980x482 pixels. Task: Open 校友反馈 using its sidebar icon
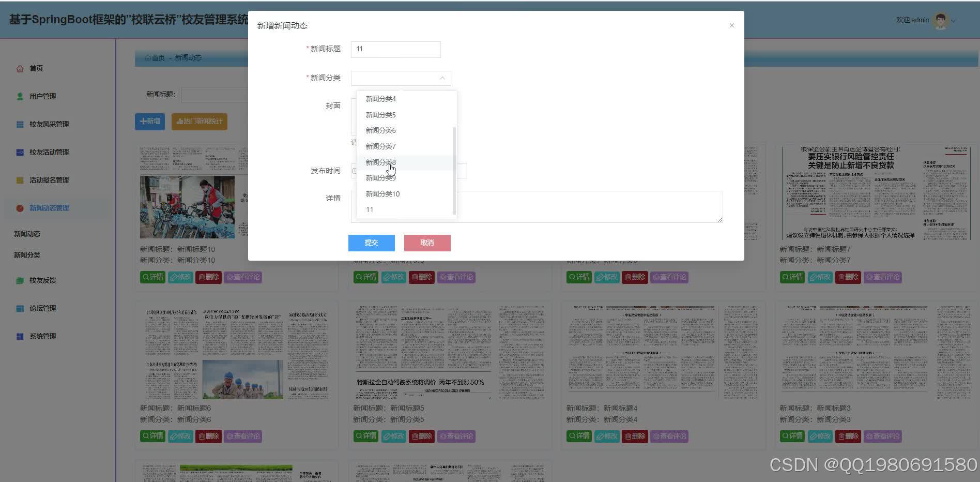20,280
